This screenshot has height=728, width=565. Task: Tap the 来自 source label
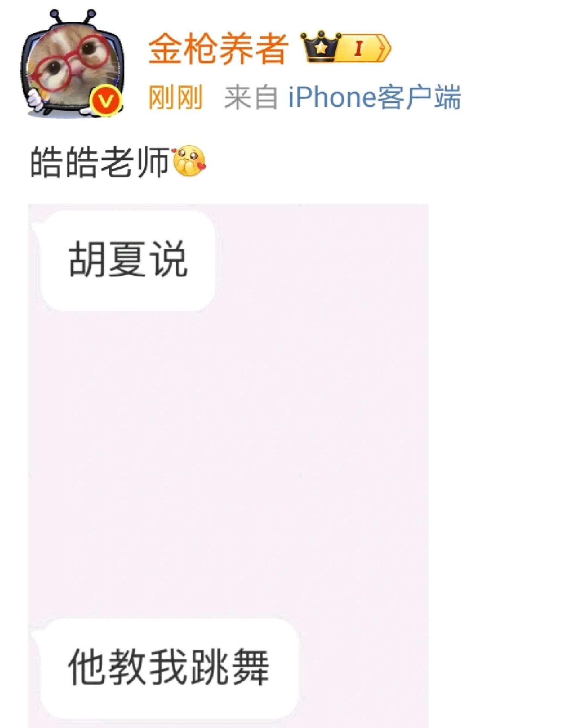(x=251, y=97)
